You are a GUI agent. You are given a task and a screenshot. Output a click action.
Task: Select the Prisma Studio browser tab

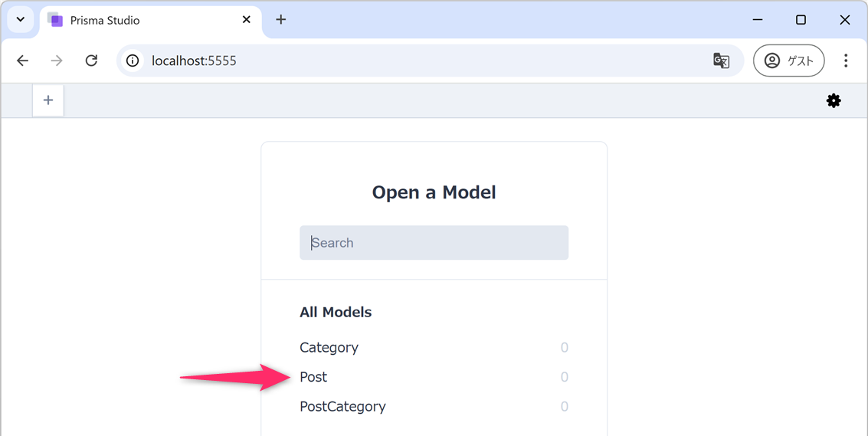click(138, 21)
